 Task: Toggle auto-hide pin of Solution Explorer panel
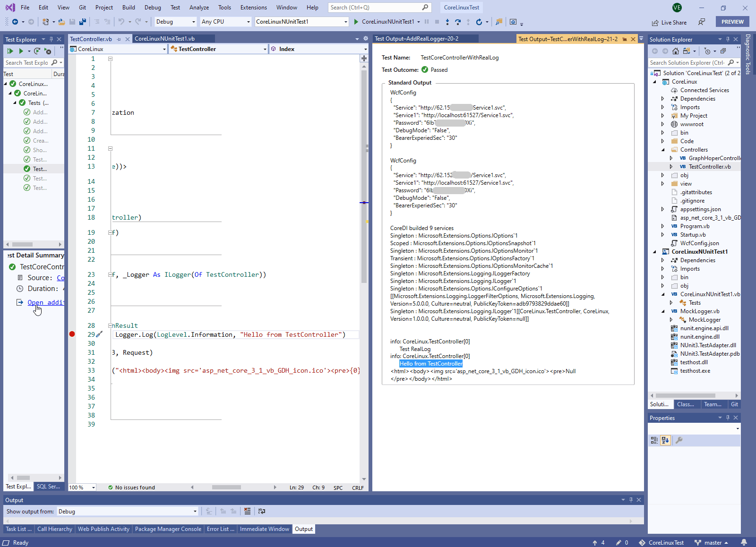coord(728,39)
